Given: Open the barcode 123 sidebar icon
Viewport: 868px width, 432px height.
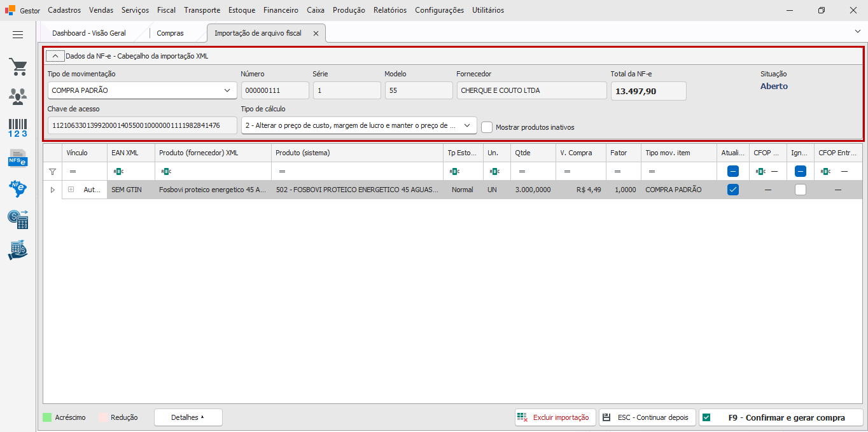Looking at the screenshot, I should [18, 127].
